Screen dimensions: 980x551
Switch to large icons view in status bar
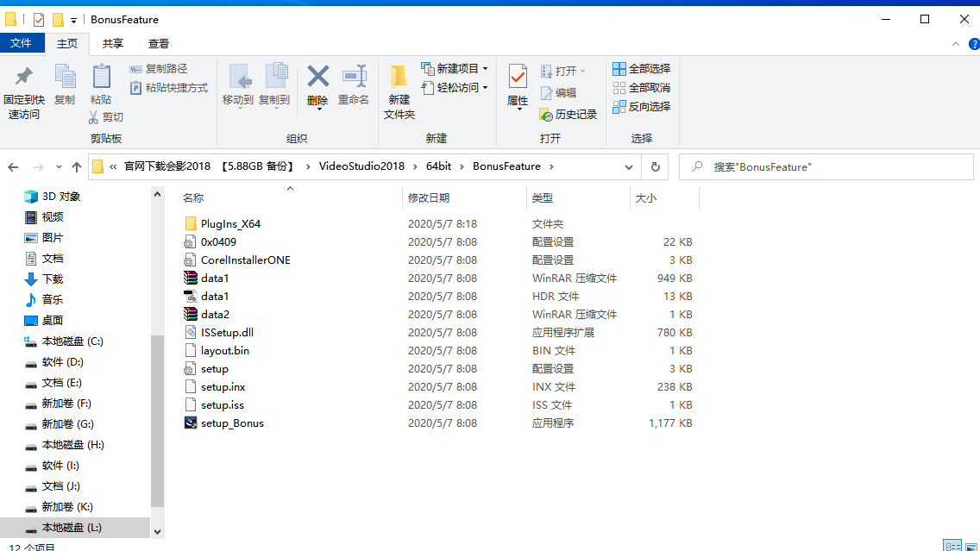(971, 547)
